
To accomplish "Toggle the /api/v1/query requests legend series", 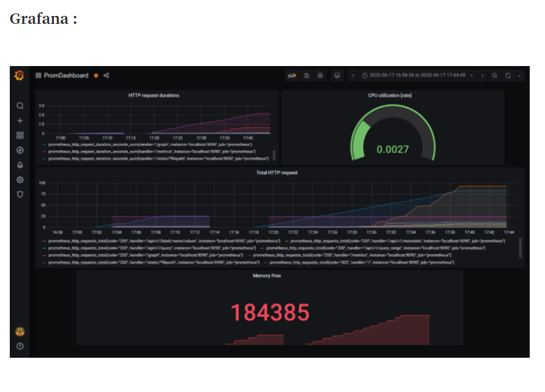I will pyautogui.click(x=149, y=248).
